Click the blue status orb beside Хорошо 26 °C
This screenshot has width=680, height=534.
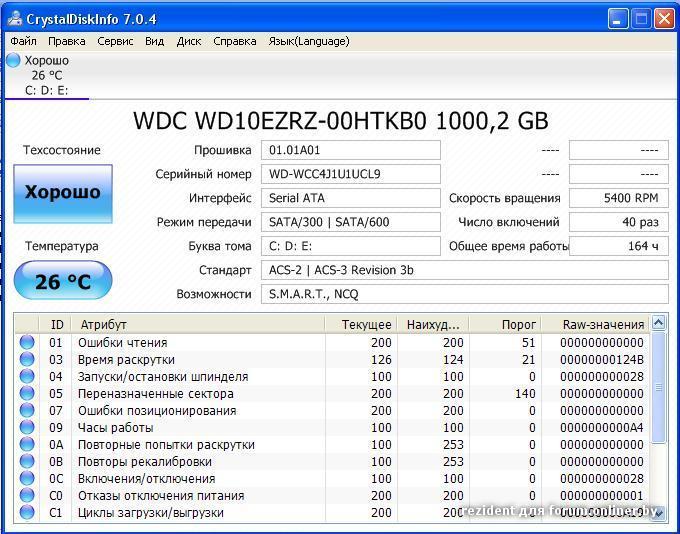[x=13, y=60]
